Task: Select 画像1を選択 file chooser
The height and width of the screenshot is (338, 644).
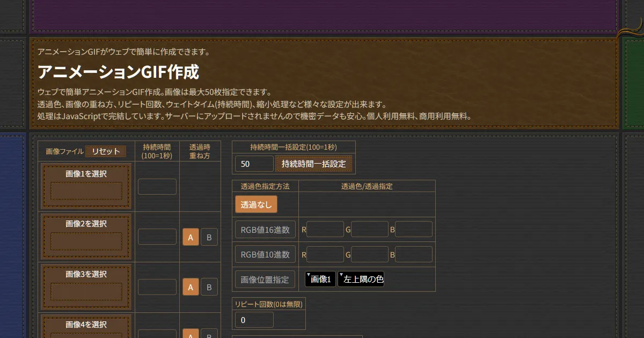Action: pyautogui.click(x=86, y=186)
